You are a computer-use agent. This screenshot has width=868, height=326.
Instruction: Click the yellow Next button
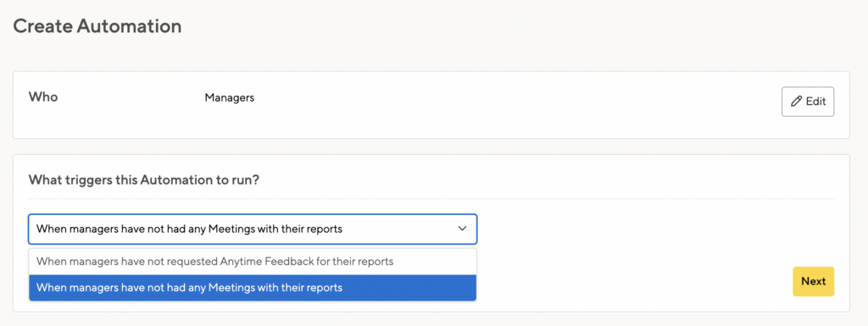point(813,281)
